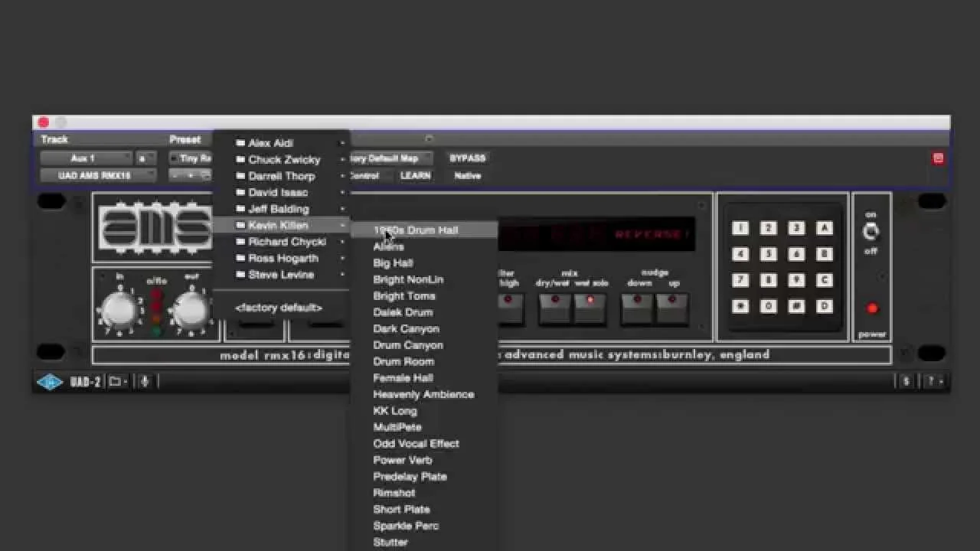Click the microphone icon near UAD-2 logo
The width and height of the screenshot is (980, 551).
point(144,381)
